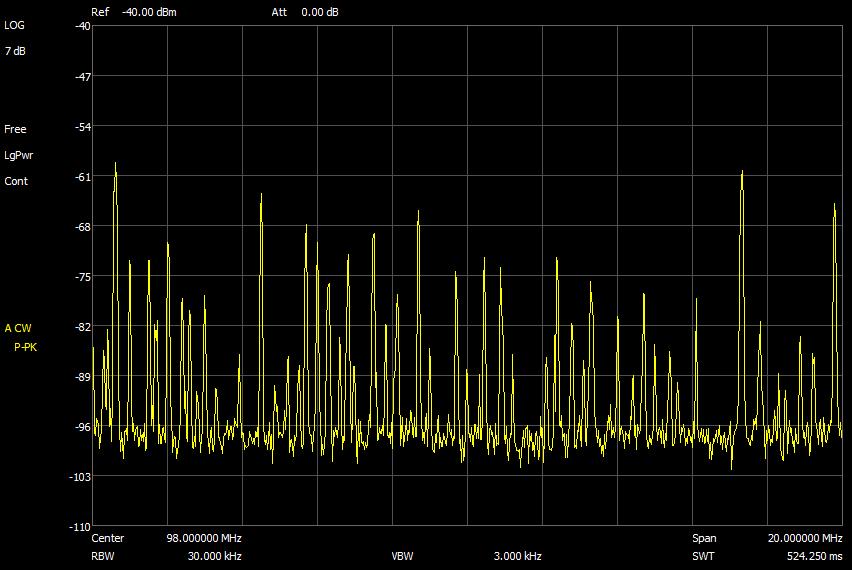Click the -68 y-axis tick label

(83, 227)
